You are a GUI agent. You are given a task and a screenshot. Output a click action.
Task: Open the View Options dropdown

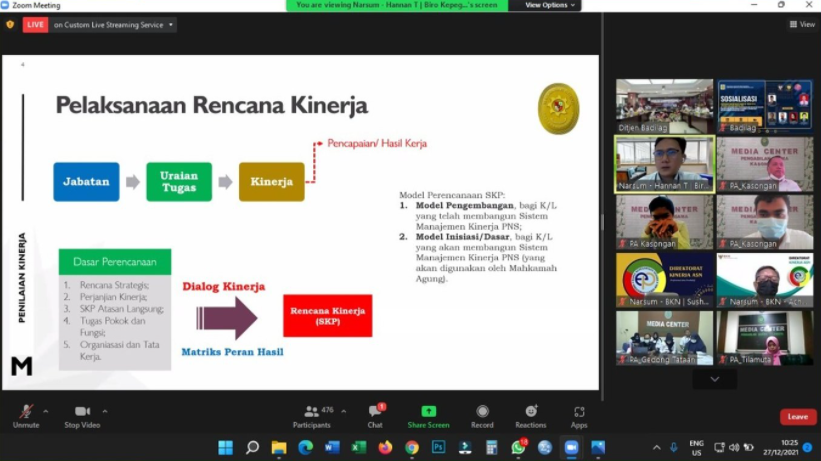click(x=550, y=5)
